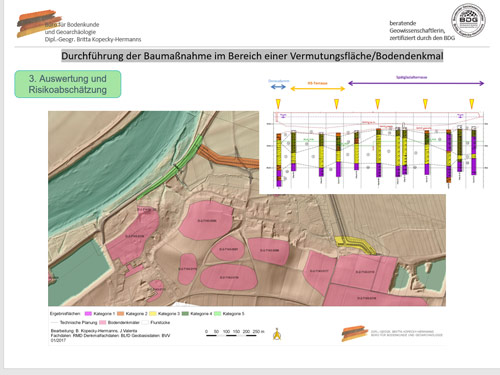
Task: Select the orange Kategorie 2 legend swatch
Action: coord(120,314)
